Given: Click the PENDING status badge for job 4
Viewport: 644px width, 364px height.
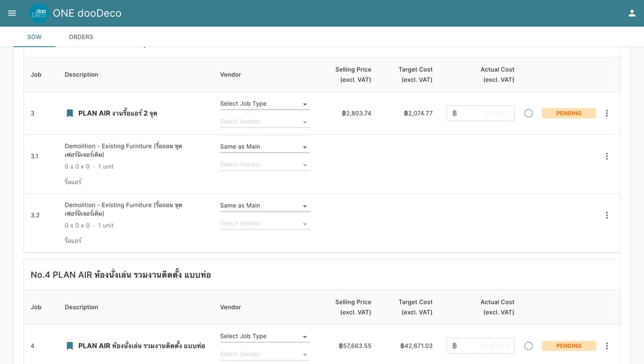Looking at the screenshot, I should [x=568, y=346].
